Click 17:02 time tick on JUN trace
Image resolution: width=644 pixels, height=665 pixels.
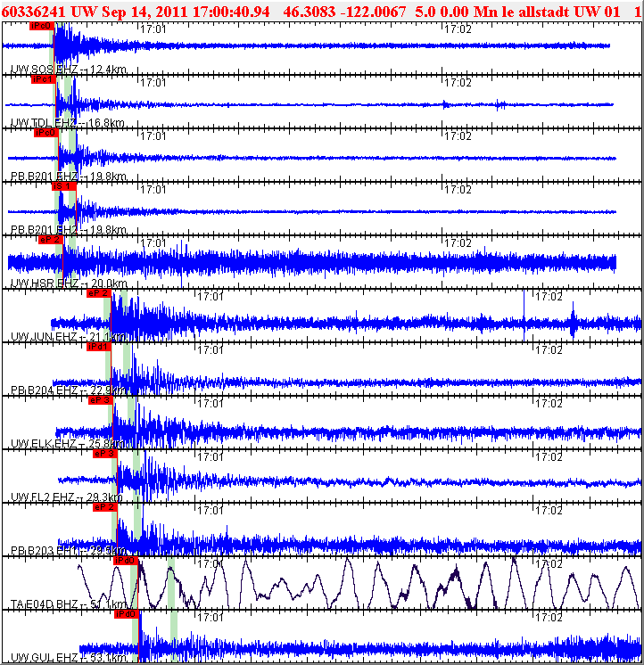point(549,296)
